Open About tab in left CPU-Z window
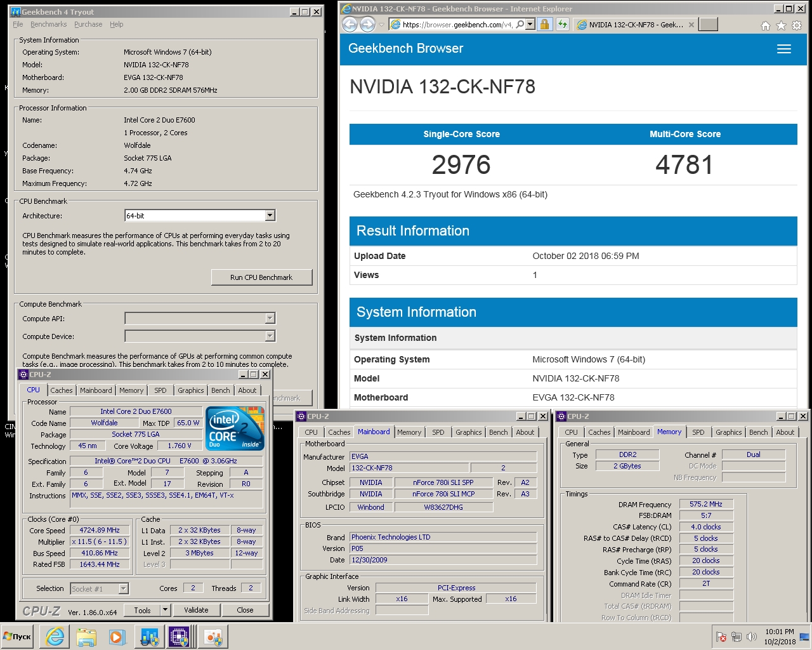 (x=247, y=390)
